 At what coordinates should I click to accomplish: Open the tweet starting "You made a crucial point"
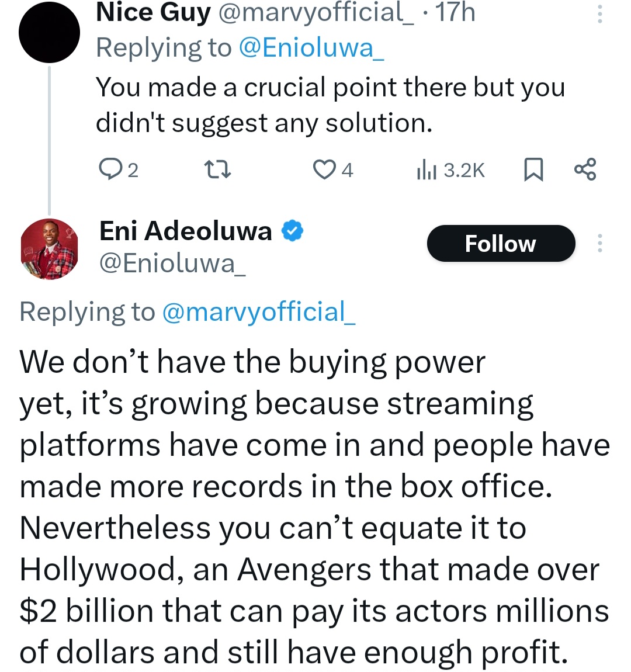point(330,105)
